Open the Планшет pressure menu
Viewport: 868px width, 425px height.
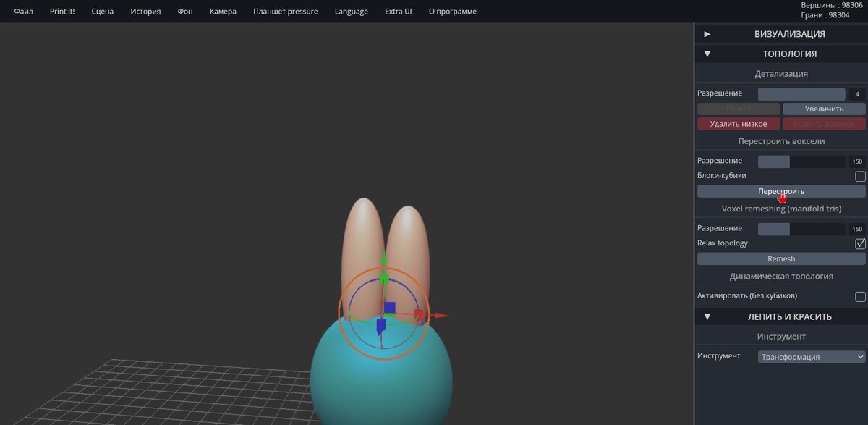[x=286, y=12]
